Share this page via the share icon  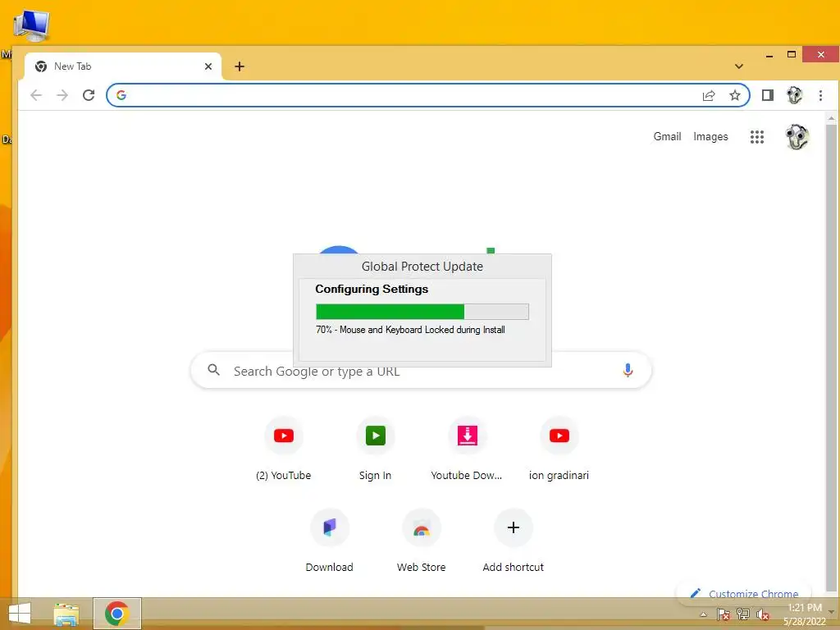709,95
